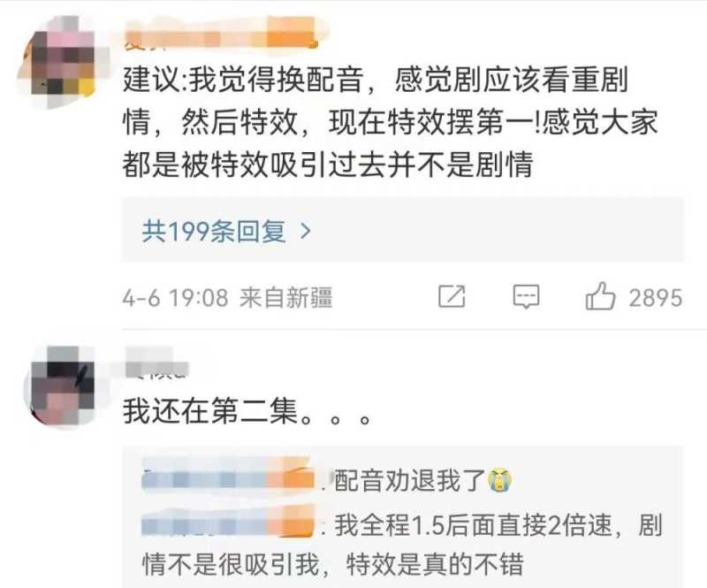The height and width of the screenshot is (588, 707).
Task: Like the comment with the thumbs-up icon
Action: (600, 296)
